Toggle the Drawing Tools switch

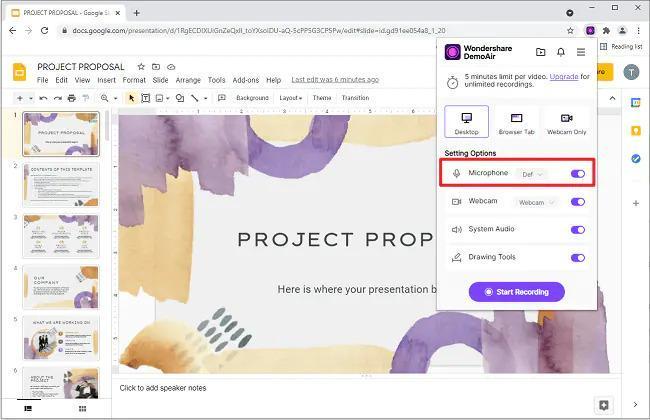(x=578, y=258)
